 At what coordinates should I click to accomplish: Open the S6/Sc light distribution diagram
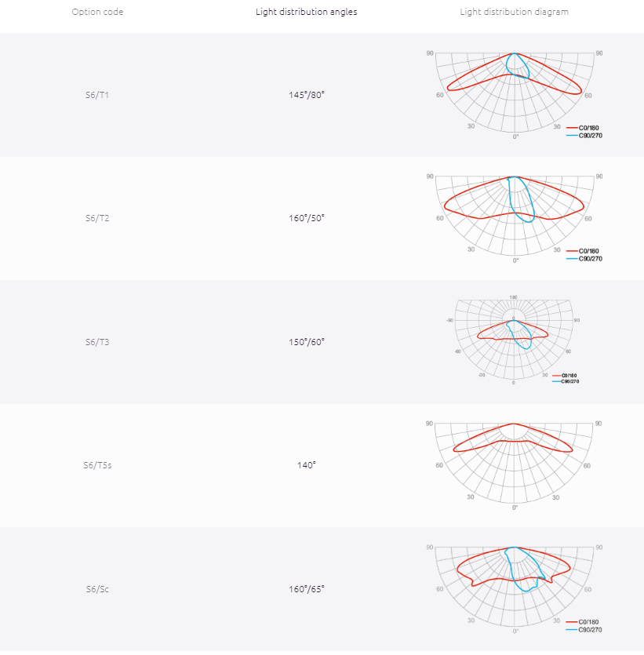click(515, 589)
